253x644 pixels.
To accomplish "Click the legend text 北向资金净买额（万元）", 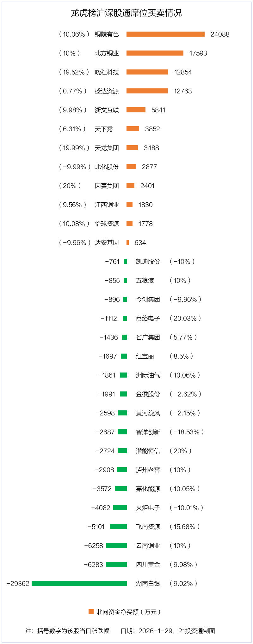I will (128, 612).
